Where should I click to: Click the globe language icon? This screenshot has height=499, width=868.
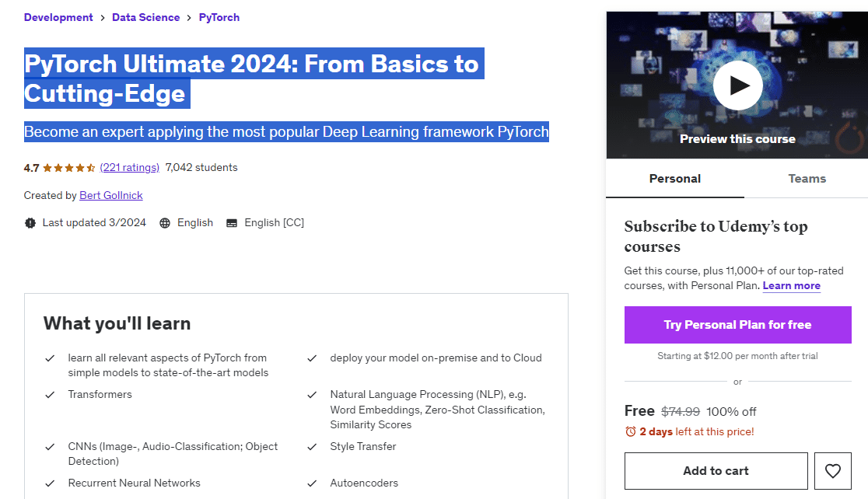pos(165,223)
